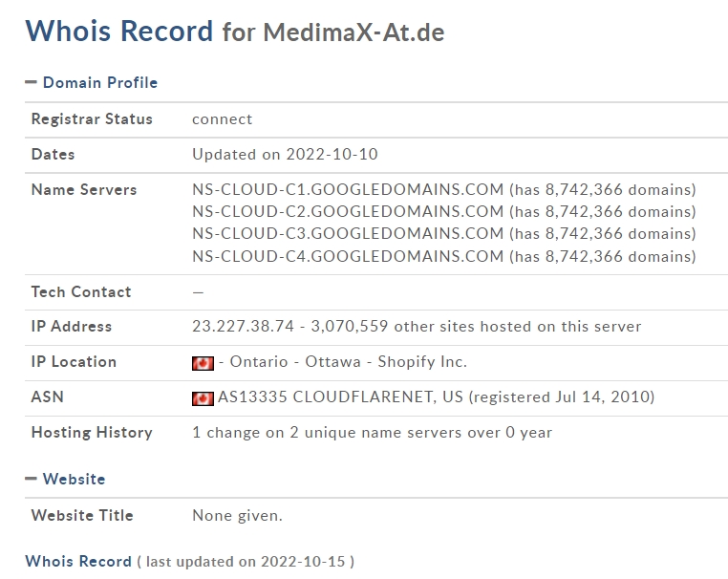
Task: Click the connect registrar status value
Action: tap(222, 119)
